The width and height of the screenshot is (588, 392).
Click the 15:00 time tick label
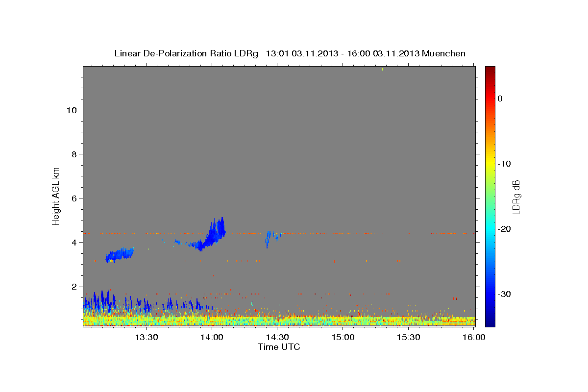343,337
